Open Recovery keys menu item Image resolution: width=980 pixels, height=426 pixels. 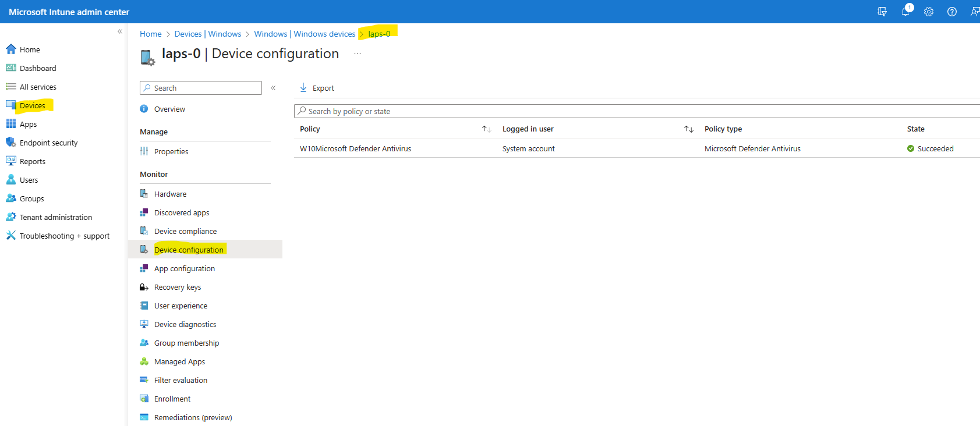(x=178, y=287)
